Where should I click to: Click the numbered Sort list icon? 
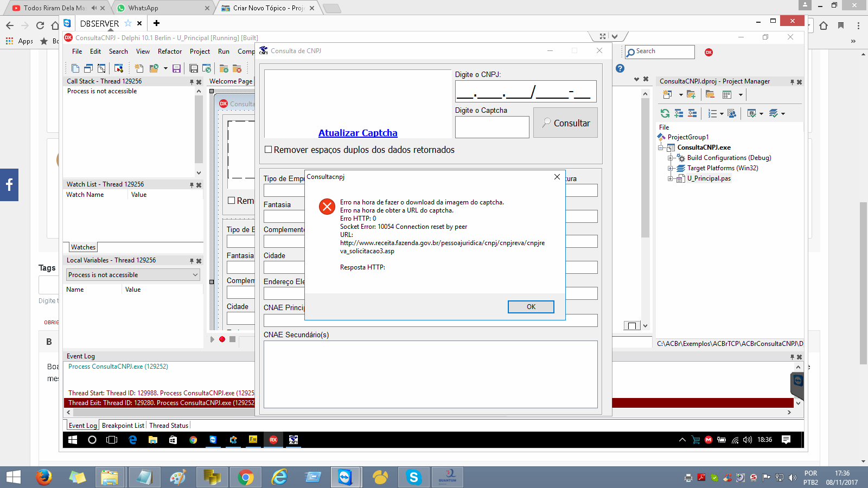(x=712, y=113)
